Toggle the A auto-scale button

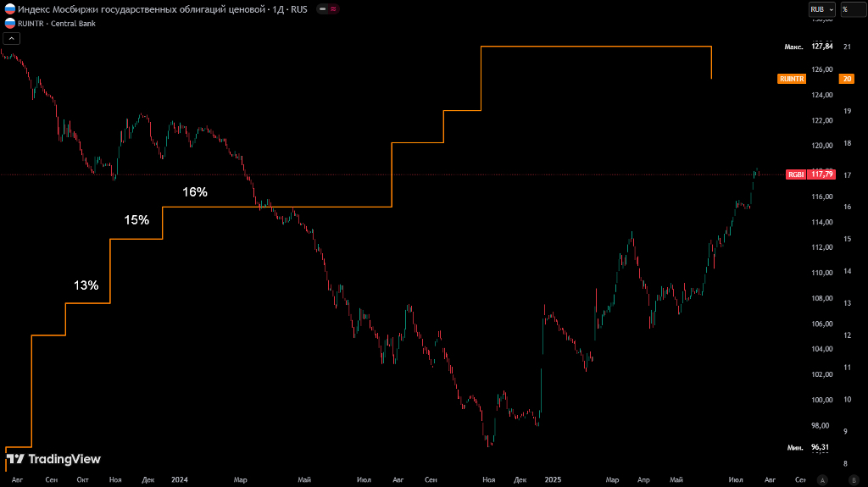(821, 479)
